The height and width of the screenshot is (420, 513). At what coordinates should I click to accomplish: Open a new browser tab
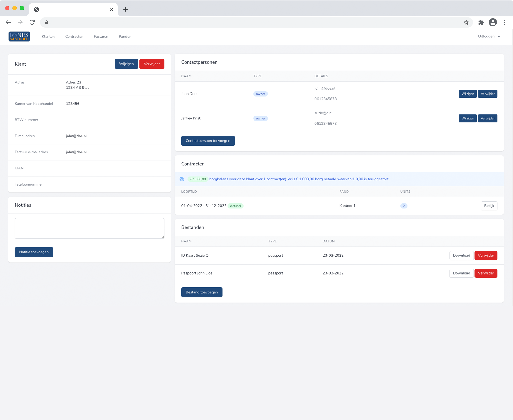pyautogui.click(x=125, y=9)
